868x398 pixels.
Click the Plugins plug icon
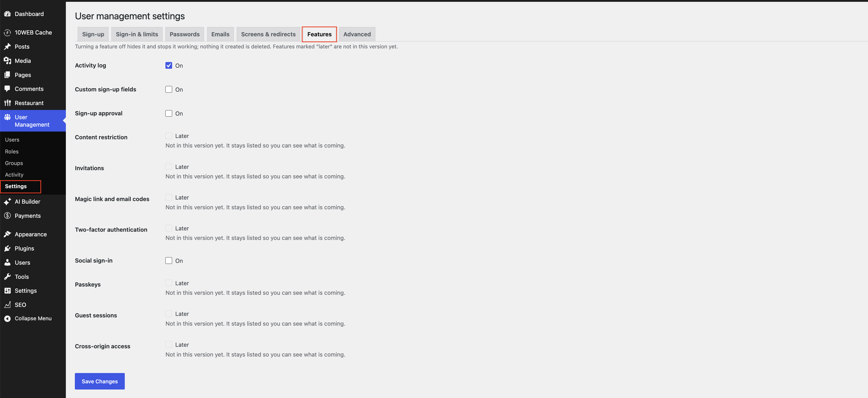pos(7,248)
